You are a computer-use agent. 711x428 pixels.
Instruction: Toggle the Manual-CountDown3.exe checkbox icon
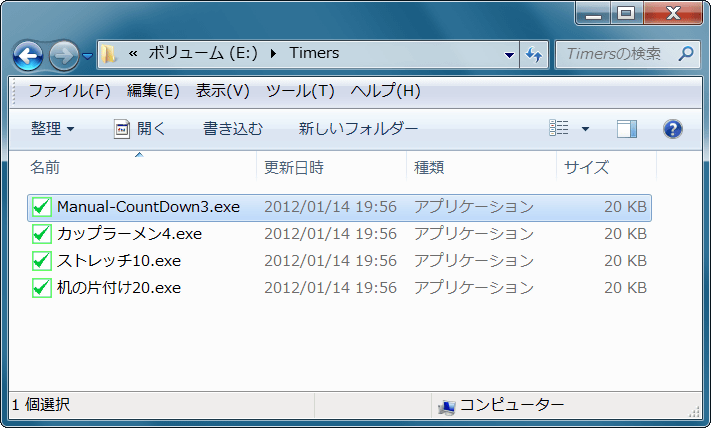[x=41, y=207]
